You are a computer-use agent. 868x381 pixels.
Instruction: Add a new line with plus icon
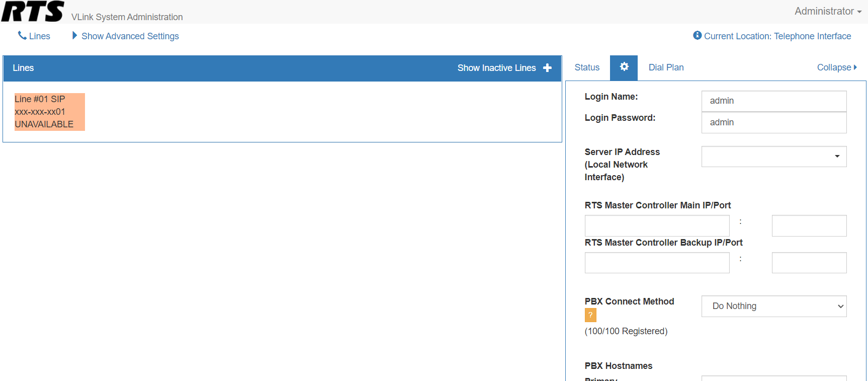(548, 68)
